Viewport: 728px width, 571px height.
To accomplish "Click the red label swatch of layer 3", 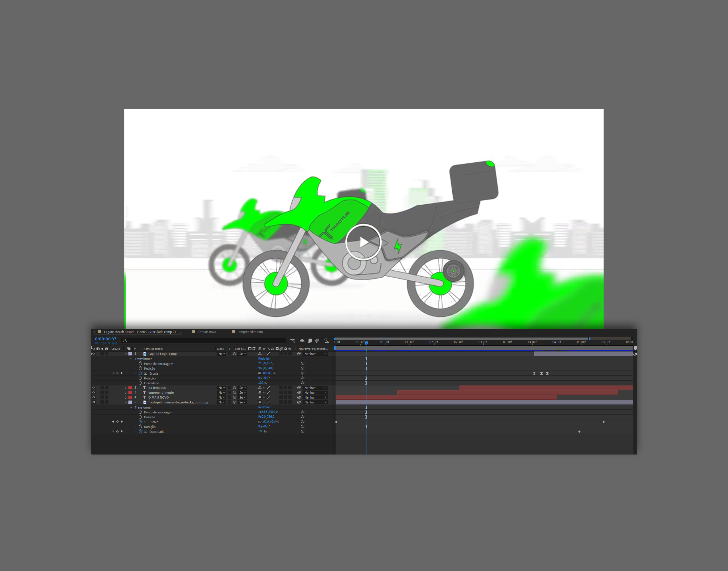I will click(130, 393).
